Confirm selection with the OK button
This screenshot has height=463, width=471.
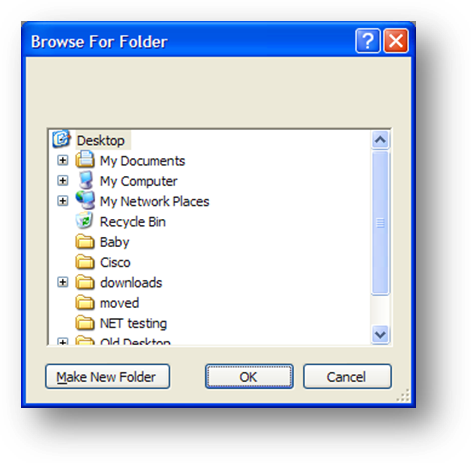pyautogui.click(x=249, y=377)
